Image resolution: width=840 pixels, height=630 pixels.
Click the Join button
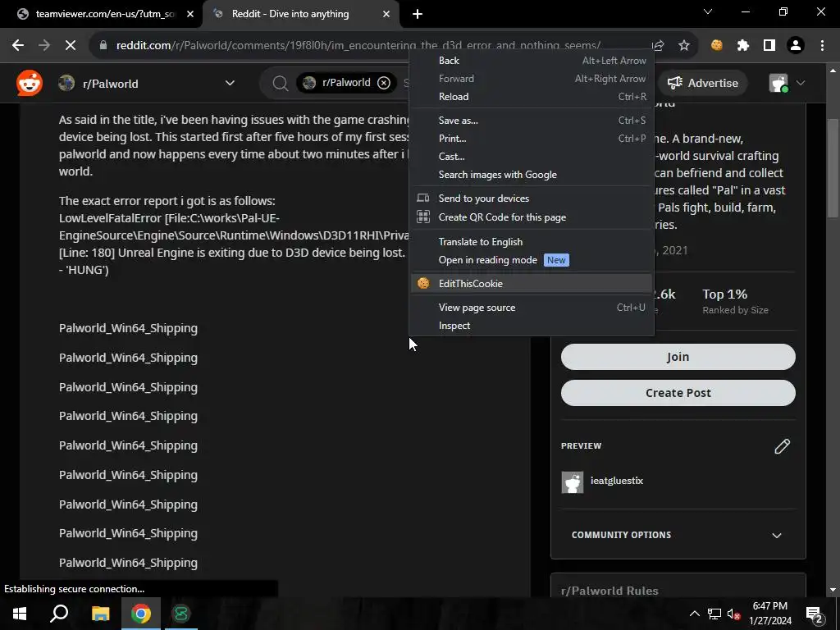pos(678,357)
